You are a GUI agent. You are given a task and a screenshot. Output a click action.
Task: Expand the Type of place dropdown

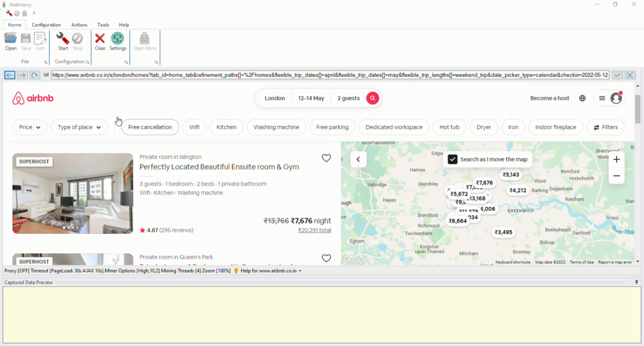(79, 127)
